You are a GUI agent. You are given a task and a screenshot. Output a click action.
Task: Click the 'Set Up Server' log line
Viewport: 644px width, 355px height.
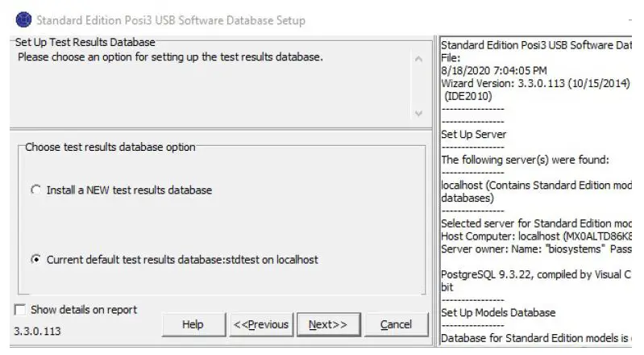(474, 134)
